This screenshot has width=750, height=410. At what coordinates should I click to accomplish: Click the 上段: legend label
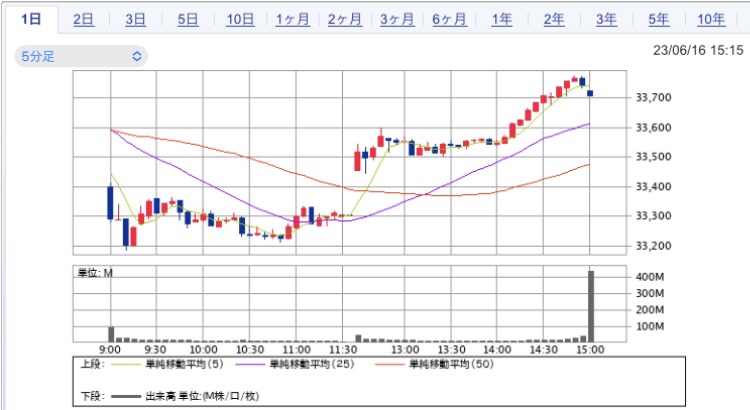[92, 365]
